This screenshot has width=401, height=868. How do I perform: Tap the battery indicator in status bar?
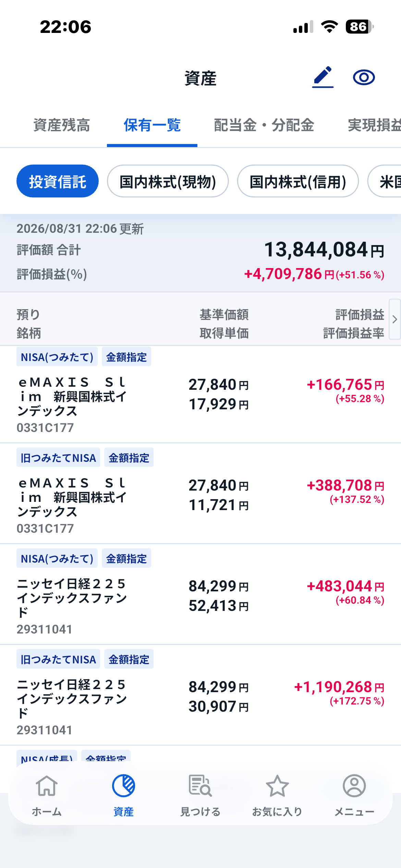click(x=360, y=26)
